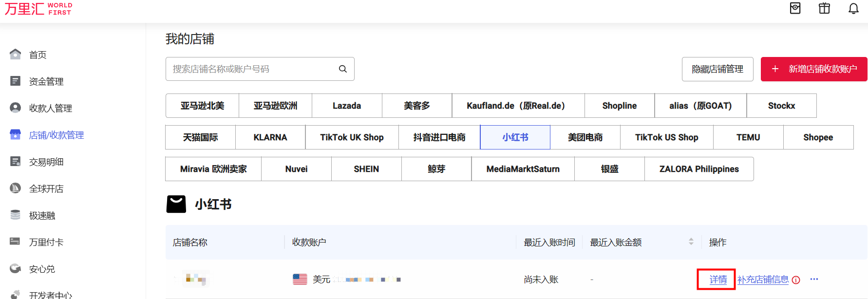
Task: Open the message inbox icon in header
Action: (x=795, y=8)
